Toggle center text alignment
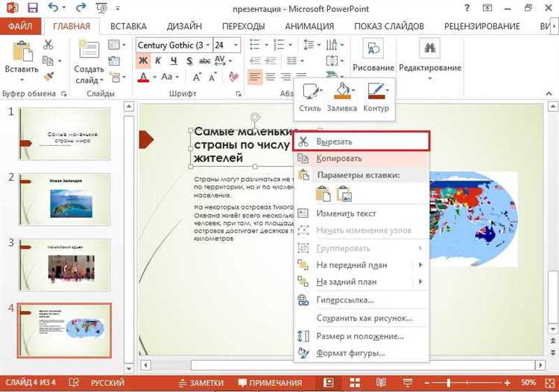The image size is (559, 392). pos(271,77)
